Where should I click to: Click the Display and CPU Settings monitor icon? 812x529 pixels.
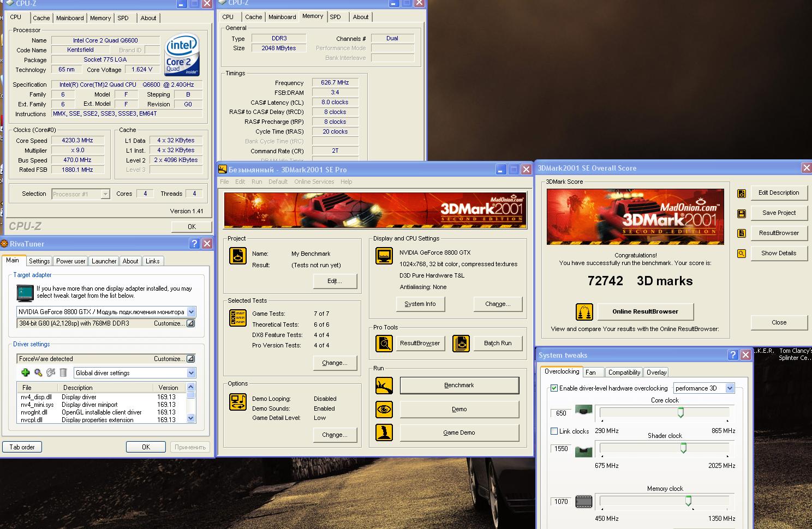384,255
